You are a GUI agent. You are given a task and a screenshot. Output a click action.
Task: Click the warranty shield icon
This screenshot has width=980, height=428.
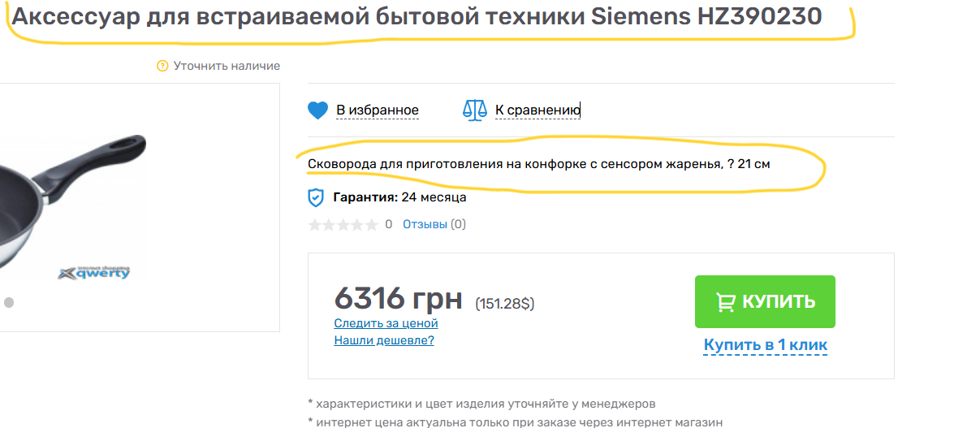tap(316, 197)
